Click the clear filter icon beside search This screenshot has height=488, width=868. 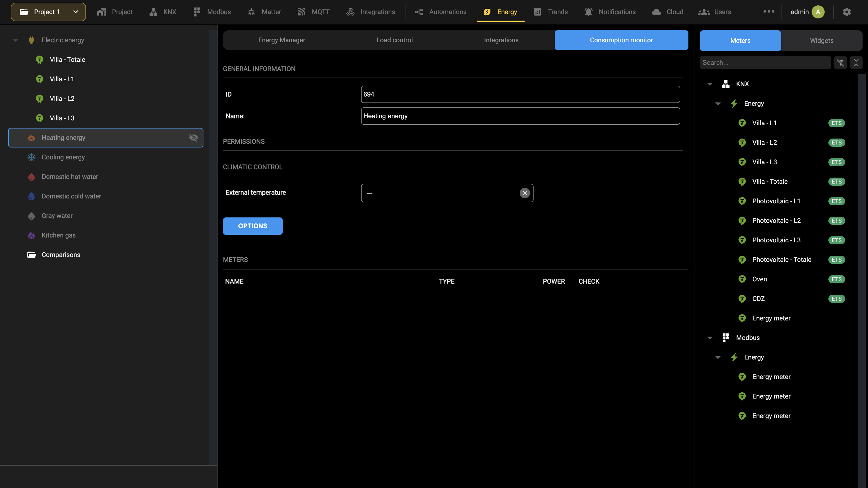pyautogui.click(x=840, y=63)
